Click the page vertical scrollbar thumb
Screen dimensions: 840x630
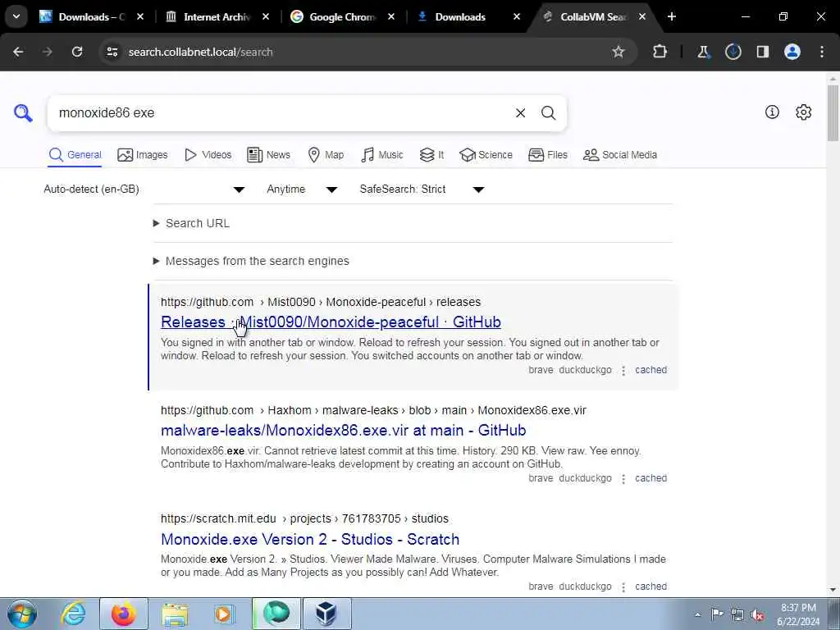click(833, 112)
